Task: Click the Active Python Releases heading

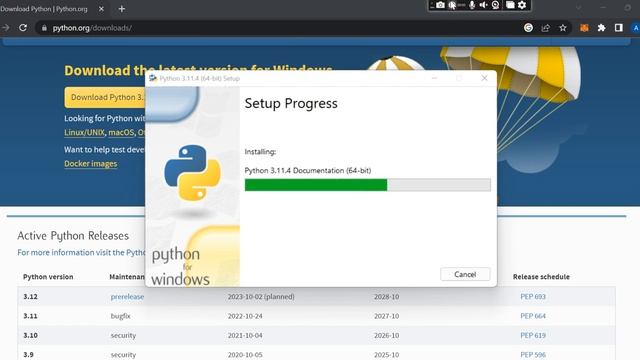Action: [73, 236]
